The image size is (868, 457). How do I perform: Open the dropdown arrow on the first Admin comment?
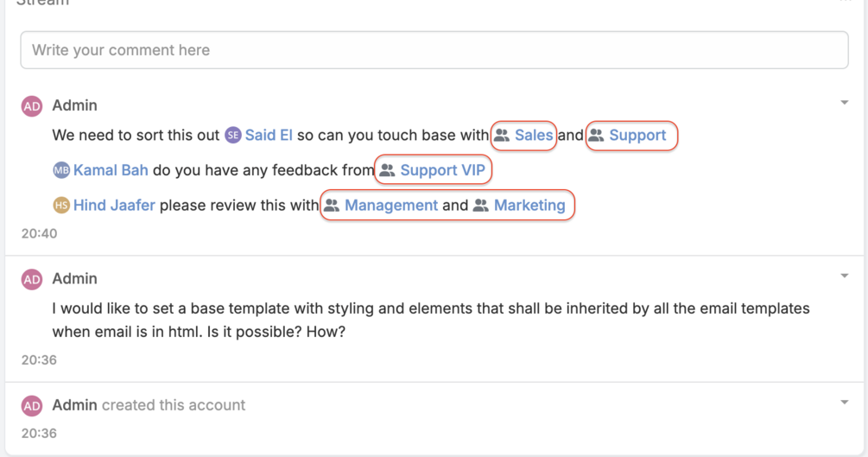[x=844, y=103]
